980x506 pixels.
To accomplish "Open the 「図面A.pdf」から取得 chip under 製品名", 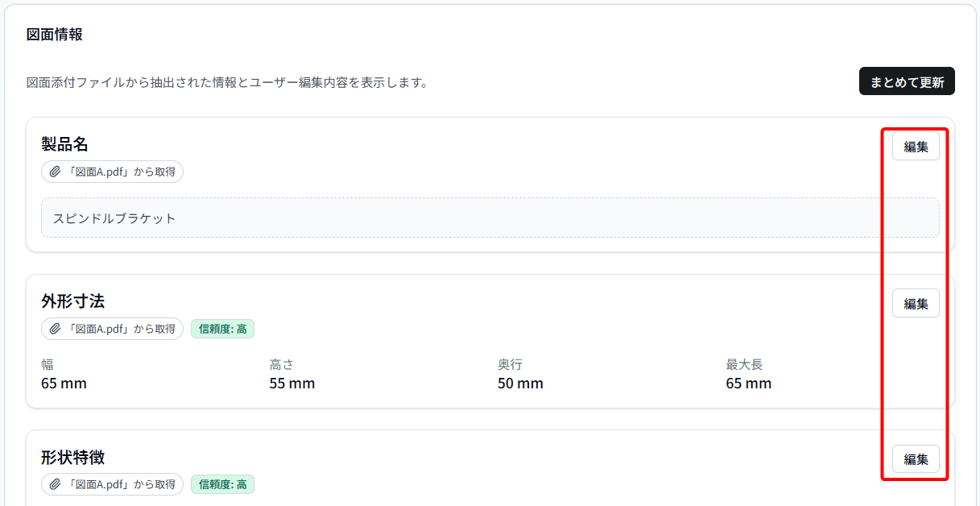I will pyautogui.click(x=112, y=172).
